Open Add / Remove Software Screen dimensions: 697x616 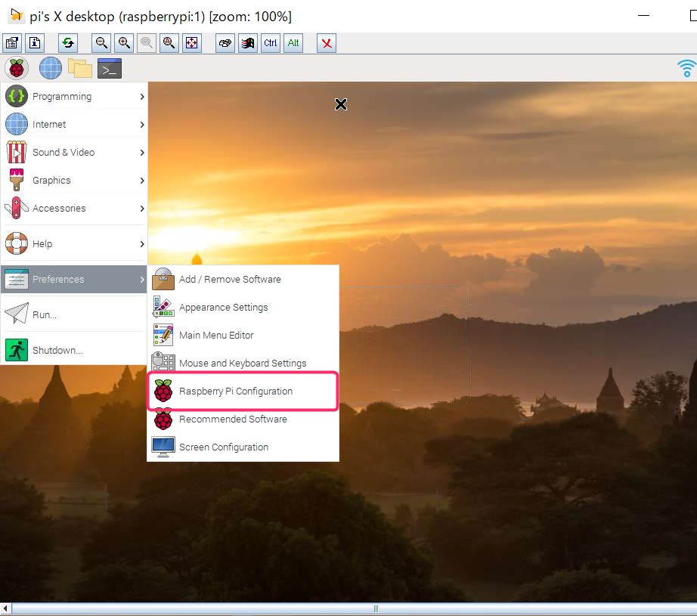pos(243,280)
